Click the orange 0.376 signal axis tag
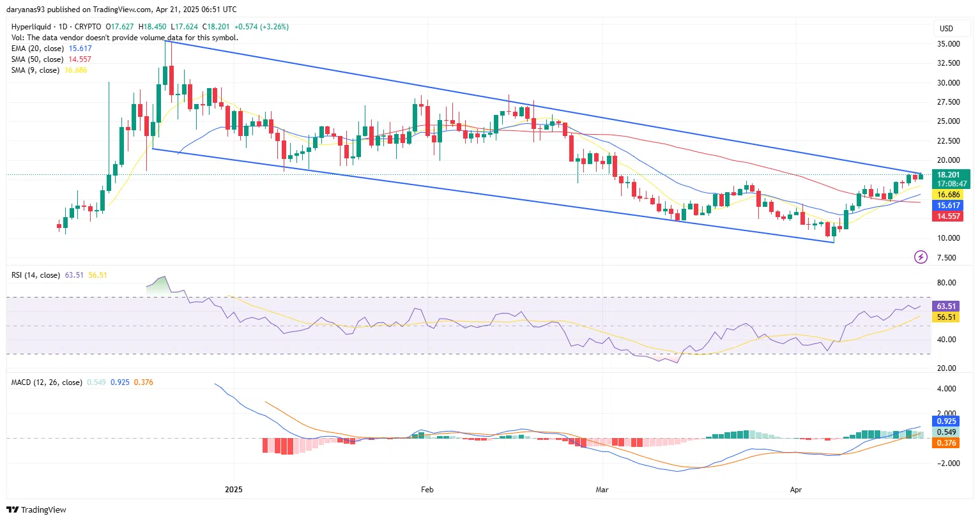This screenshot has width=980, height=521. coord(946,443)
